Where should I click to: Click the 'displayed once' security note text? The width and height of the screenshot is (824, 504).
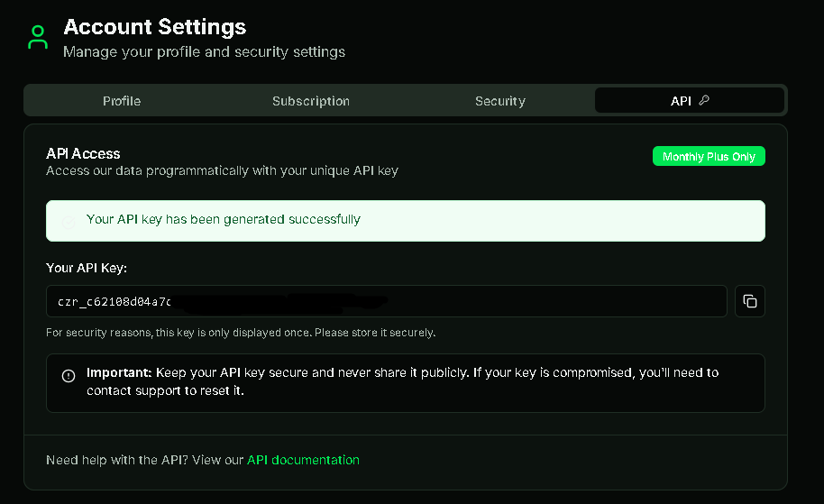click(241, 333)
